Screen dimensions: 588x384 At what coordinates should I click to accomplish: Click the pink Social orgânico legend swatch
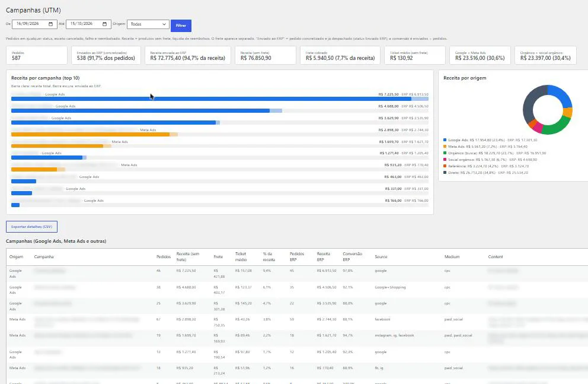click(445, 160)
